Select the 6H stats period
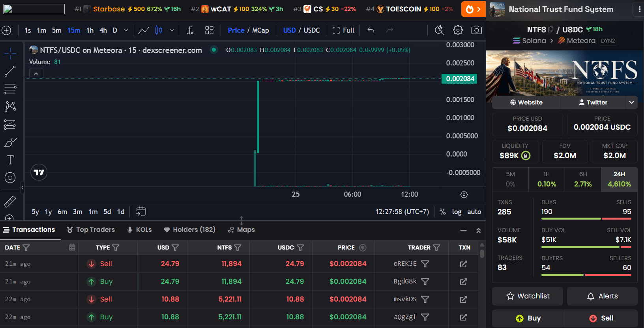Screen dimensions: 644x328 coord(583,179)
